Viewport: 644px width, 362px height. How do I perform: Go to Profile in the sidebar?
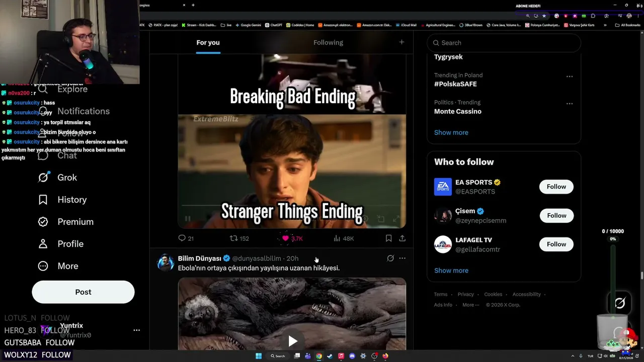coord(60,244)
